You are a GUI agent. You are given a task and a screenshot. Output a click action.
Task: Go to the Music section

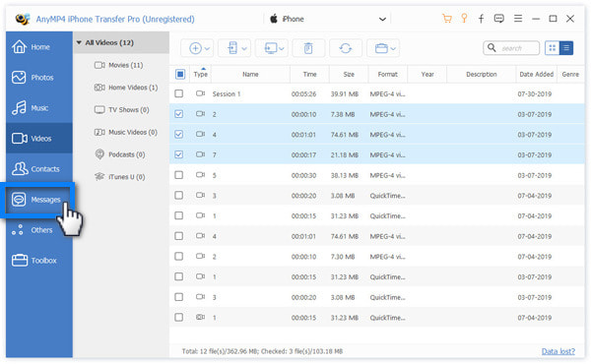(x=39, y=107)
